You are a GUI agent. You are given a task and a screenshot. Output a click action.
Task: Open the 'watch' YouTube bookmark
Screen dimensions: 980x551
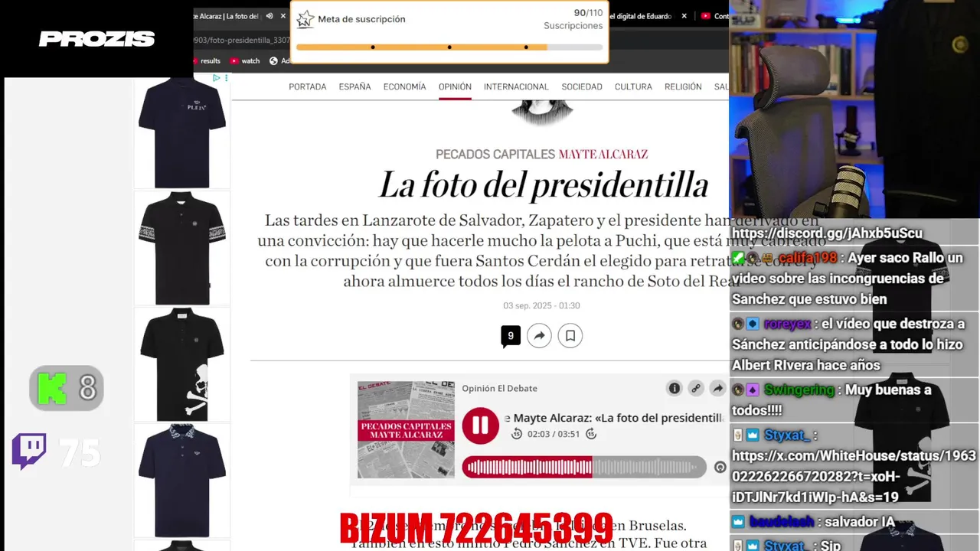point(244,60)
